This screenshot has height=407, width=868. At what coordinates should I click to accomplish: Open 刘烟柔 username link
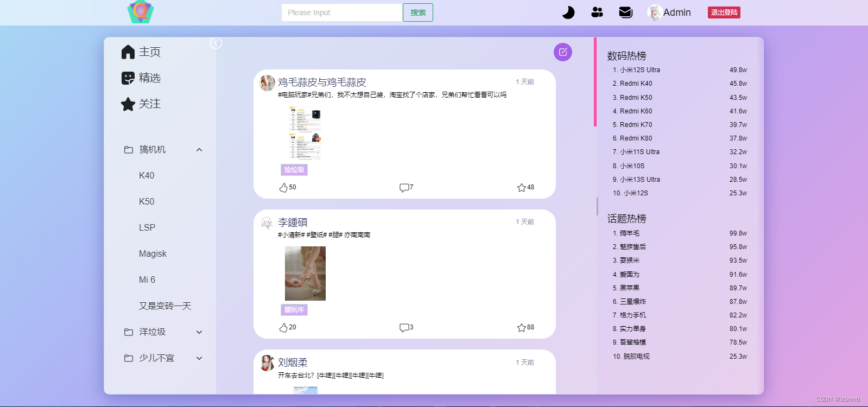coord(293,362)
